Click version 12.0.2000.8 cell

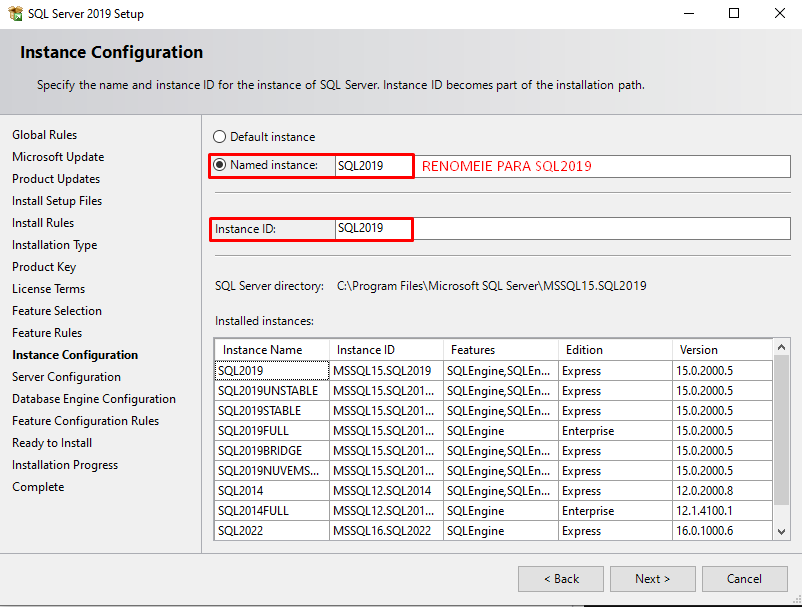722,490
